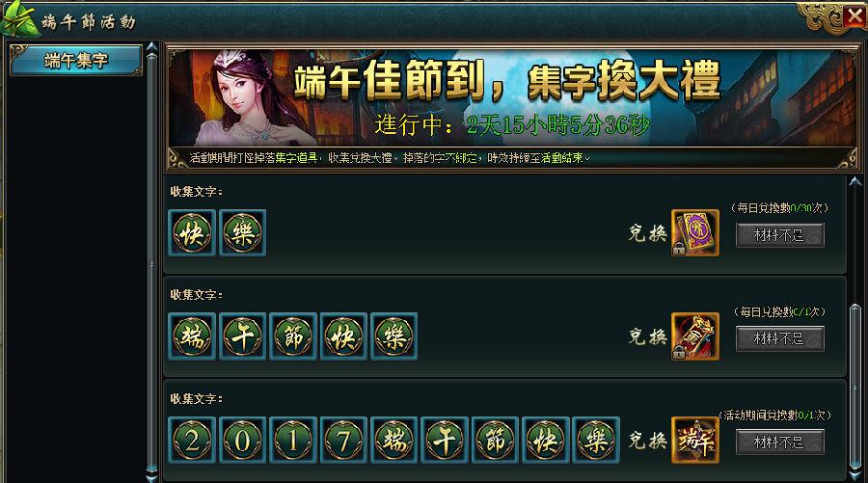The image size is (868, 483).
Task: Select the 快 token in first row
Action: click(192, 232)
